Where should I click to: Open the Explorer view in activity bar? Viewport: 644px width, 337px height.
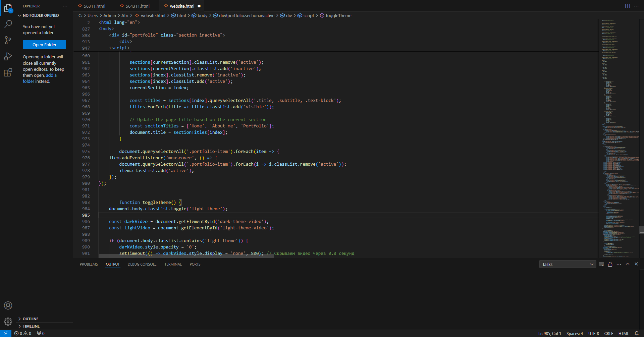click(8, 8)
